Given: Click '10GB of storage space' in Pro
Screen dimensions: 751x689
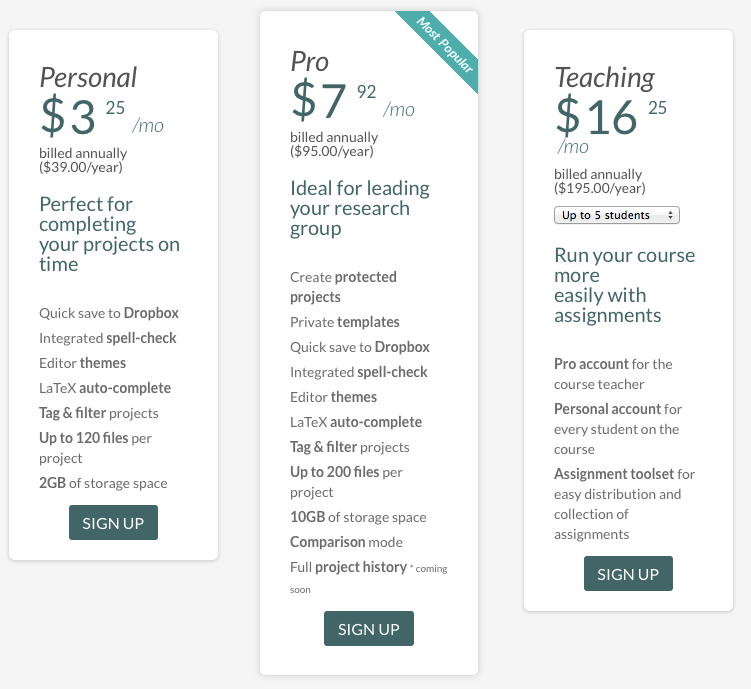Looking at the screenshot, I should pyautogui.click(x=358, y=517).
